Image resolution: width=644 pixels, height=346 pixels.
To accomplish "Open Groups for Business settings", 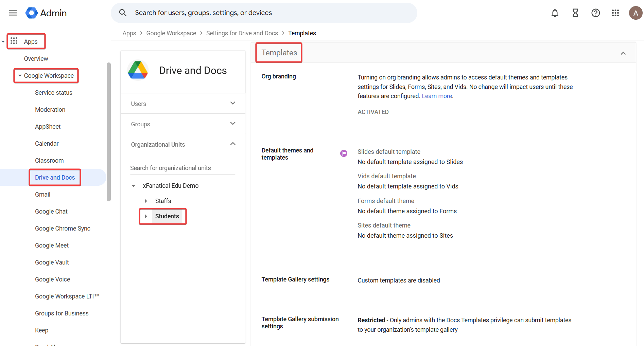I will click(62, 313).
